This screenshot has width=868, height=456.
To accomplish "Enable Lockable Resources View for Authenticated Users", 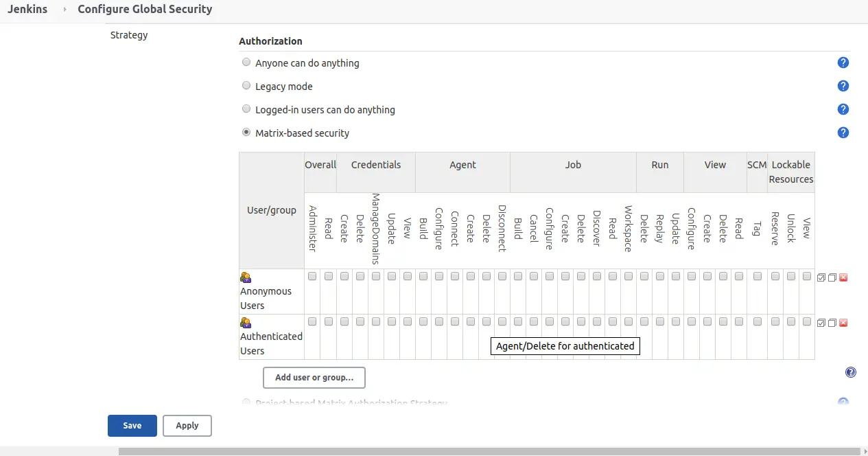I will coord(807,321).
